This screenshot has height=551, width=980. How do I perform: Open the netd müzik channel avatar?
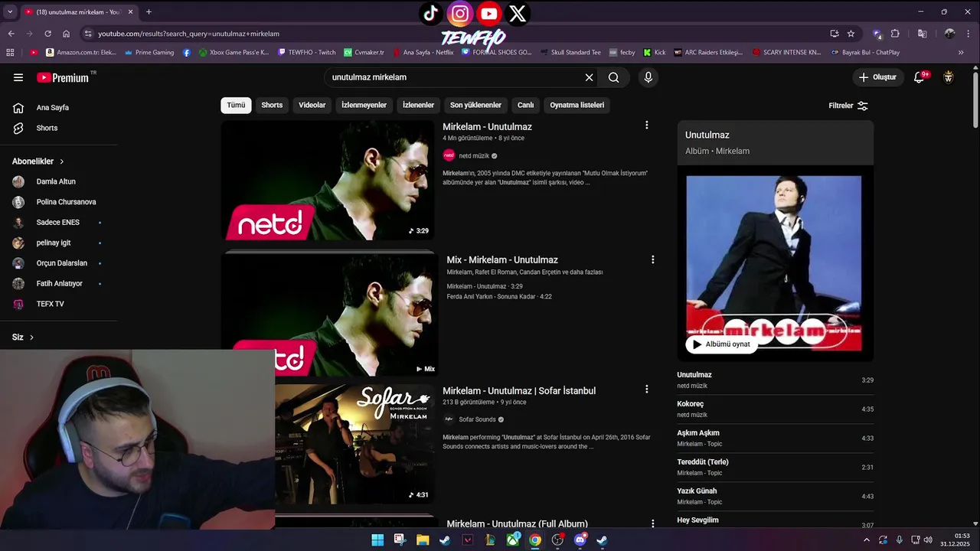click(449, 155)
